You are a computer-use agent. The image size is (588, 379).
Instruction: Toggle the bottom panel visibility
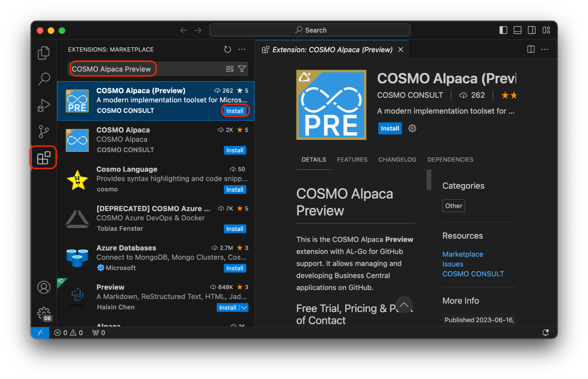pyautogui.click(x=517, y=30)
